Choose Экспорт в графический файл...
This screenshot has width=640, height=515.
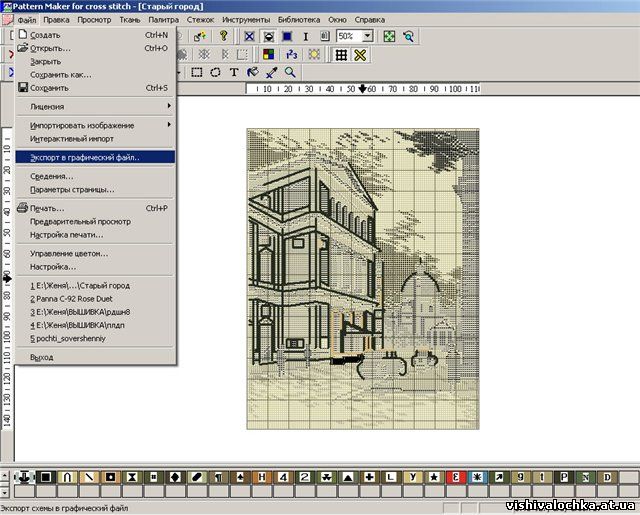pyautogui.click(x=95, y=157)
